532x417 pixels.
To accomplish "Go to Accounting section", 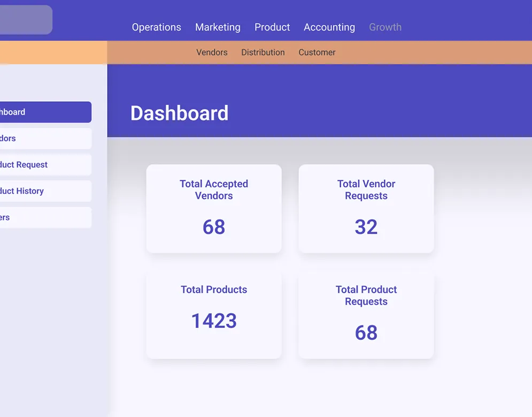I will click(329, 27).
